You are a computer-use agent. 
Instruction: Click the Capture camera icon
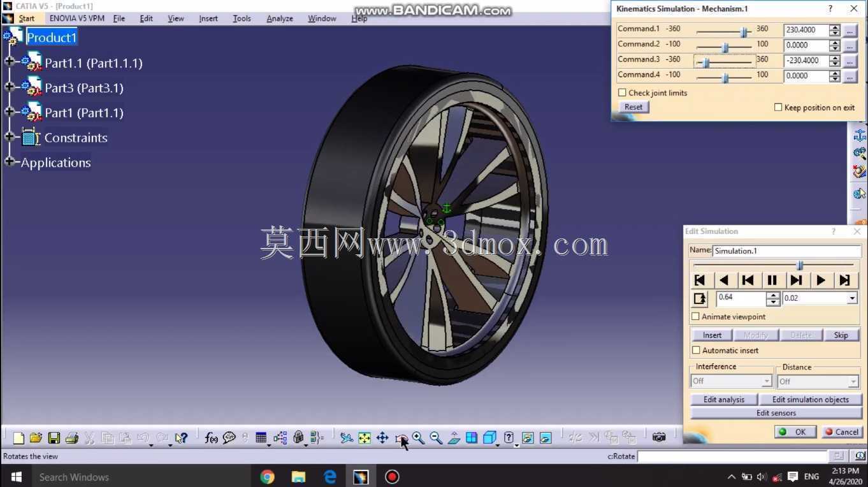click(659, 437)
